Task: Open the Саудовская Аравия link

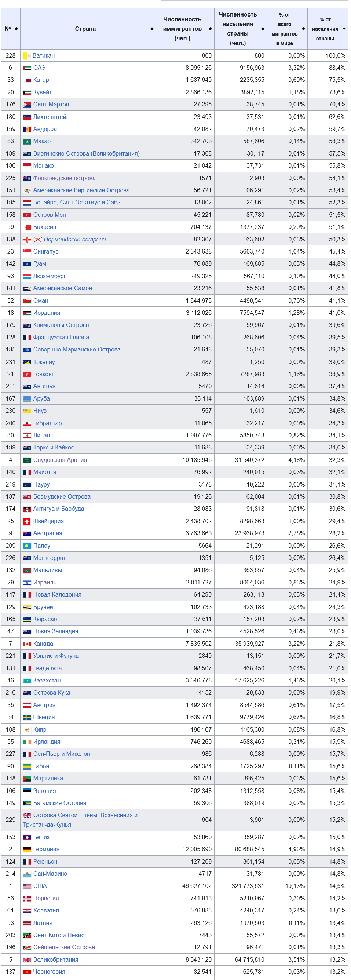Action: (60, 460)
